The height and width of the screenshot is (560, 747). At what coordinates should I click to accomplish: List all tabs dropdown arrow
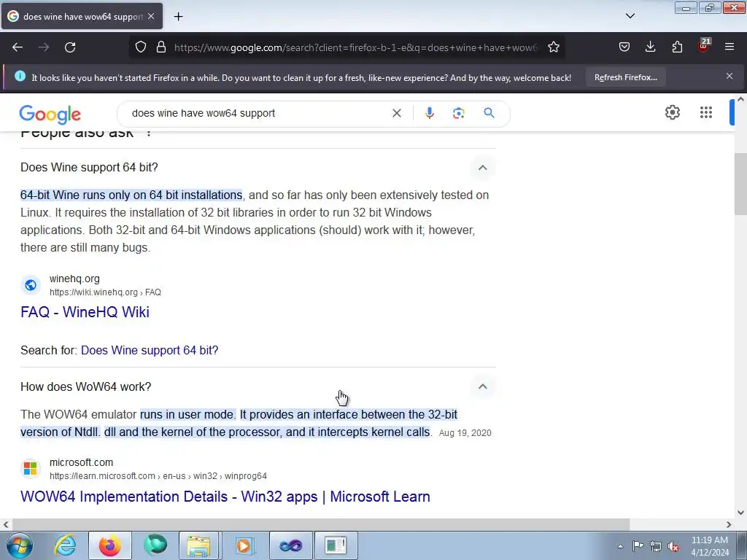630,16
